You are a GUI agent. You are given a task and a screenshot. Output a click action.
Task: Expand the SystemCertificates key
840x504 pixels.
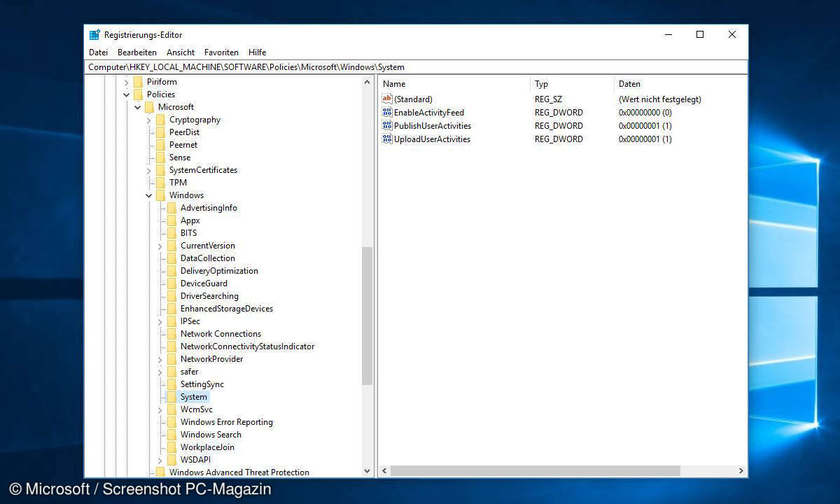click(149, 170)
